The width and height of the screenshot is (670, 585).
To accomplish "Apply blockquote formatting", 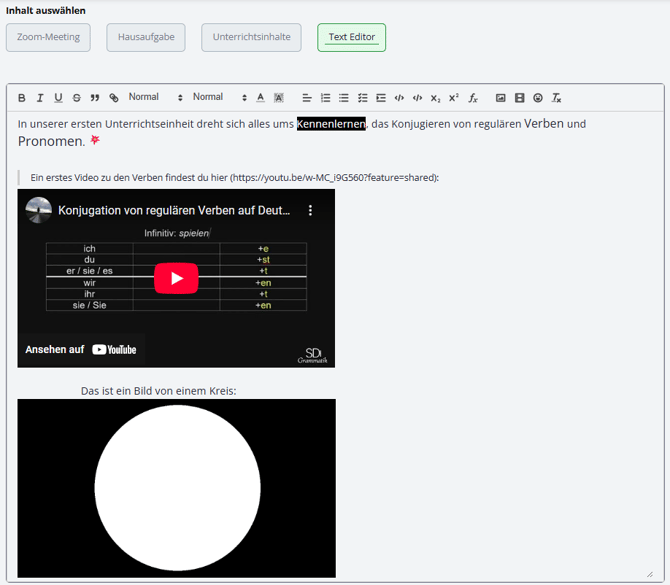I will coord(95,98).
